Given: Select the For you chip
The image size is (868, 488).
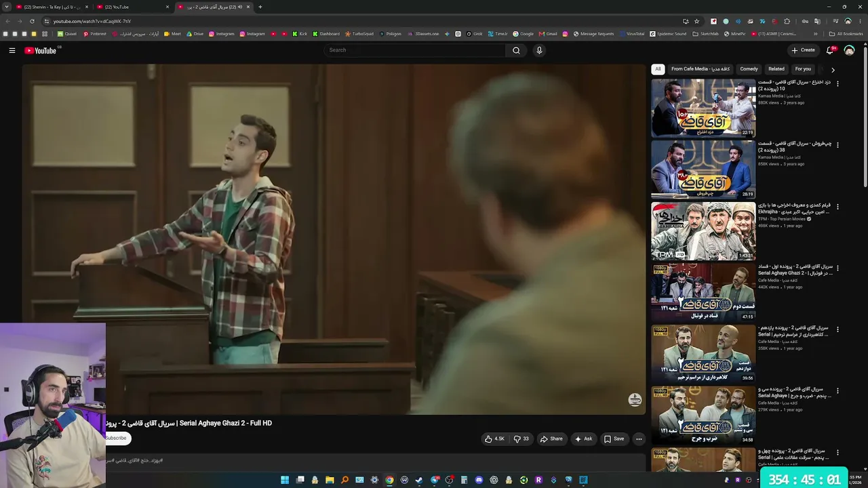Looking at the screenshot, I should pos(803,69).
